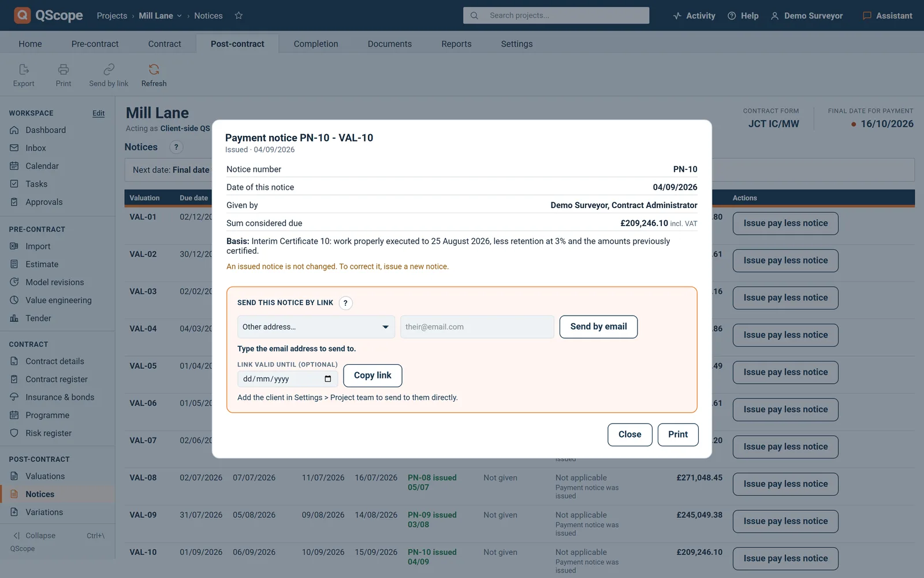Switch to the Documents tab
Viewport: 924px width, 578px height.
[390, 44]
